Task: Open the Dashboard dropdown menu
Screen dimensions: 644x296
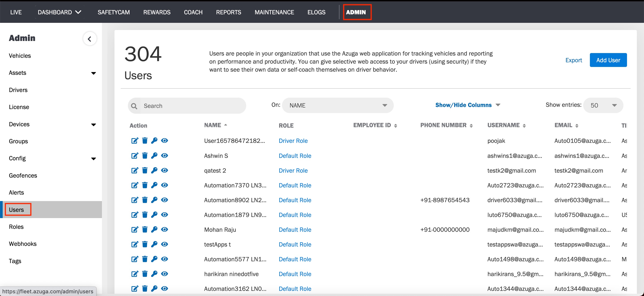Action: click(59, 12)
